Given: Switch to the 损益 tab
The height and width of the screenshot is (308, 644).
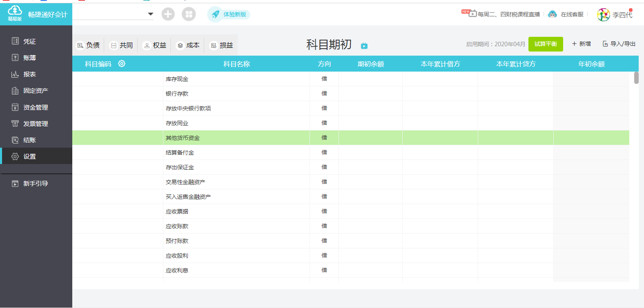Looking at the screenshot, I should [222, 45].
